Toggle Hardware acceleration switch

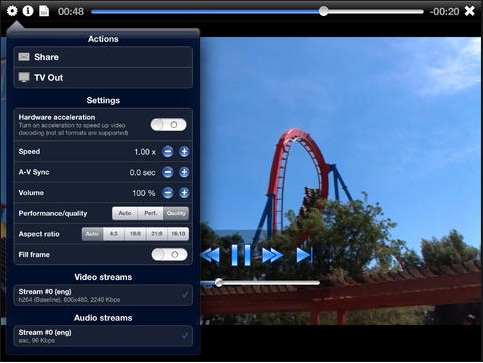click(x=168, y=125)
